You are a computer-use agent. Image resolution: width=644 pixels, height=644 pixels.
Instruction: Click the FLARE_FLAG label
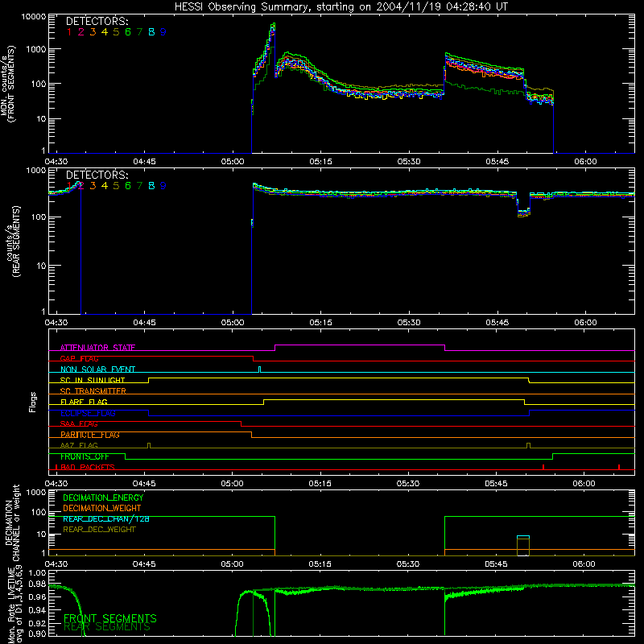click(84, 402)
